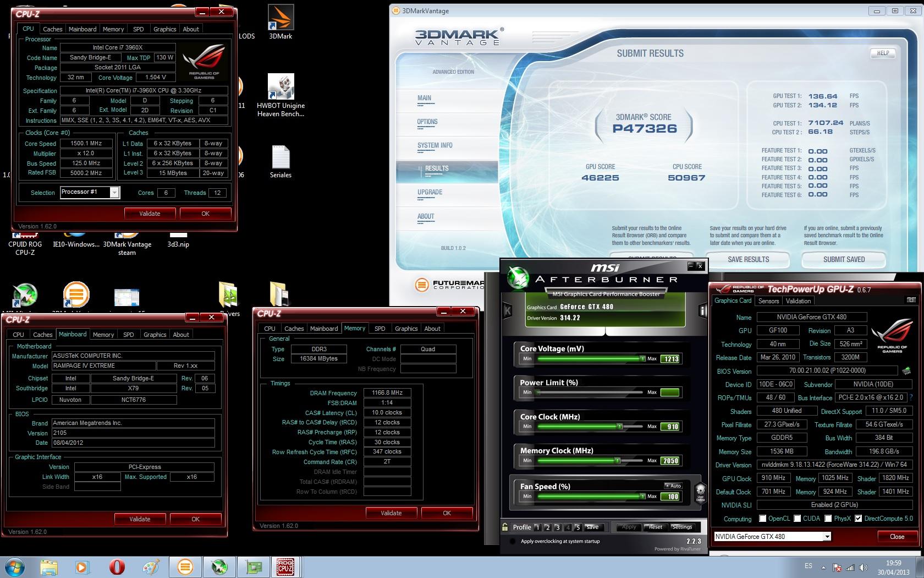Switch to Caches tab in top CPU-Z
Screen dimensions: 924x578
coord(53,29)
